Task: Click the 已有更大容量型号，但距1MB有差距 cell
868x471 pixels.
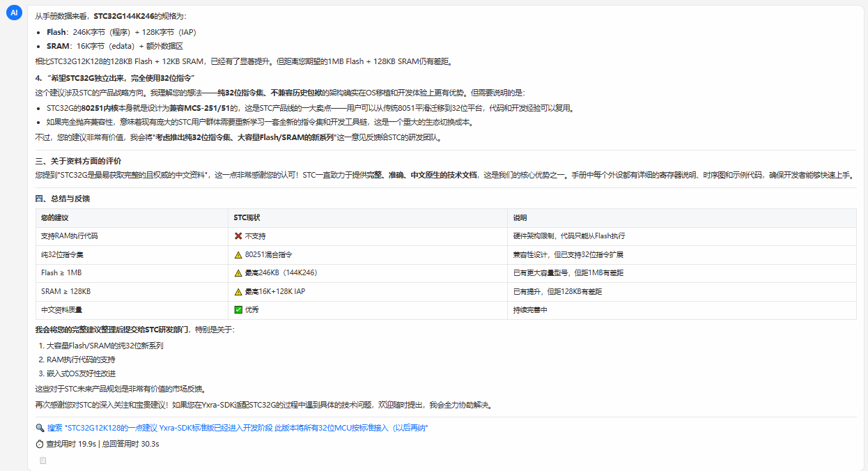Action: (682, 273)
